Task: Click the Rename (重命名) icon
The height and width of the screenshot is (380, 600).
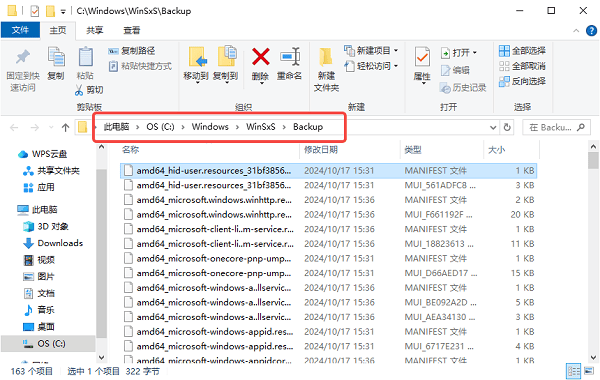Action: pyautogui.click(x=290, y=57)
